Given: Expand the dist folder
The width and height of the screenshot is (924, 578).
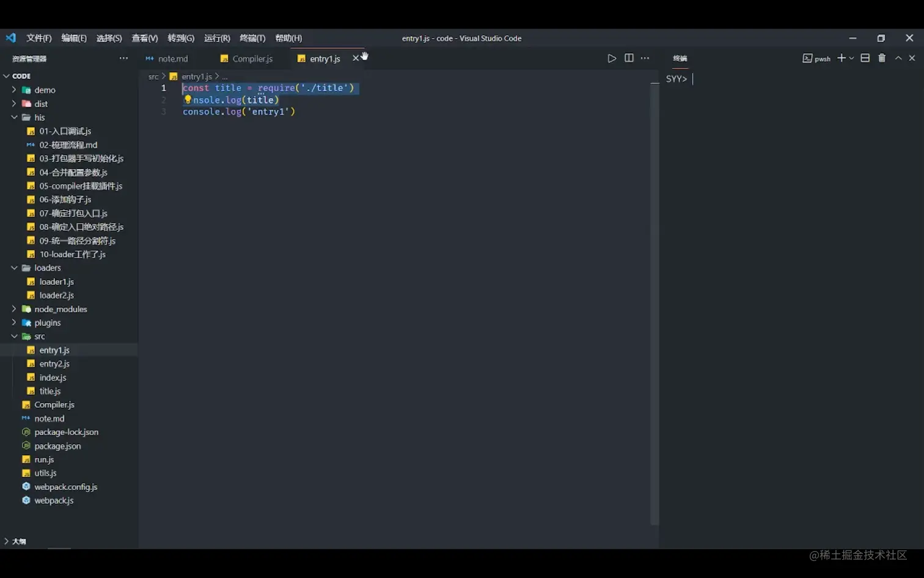Looking at the screenshot, I should tap(14, 103).
